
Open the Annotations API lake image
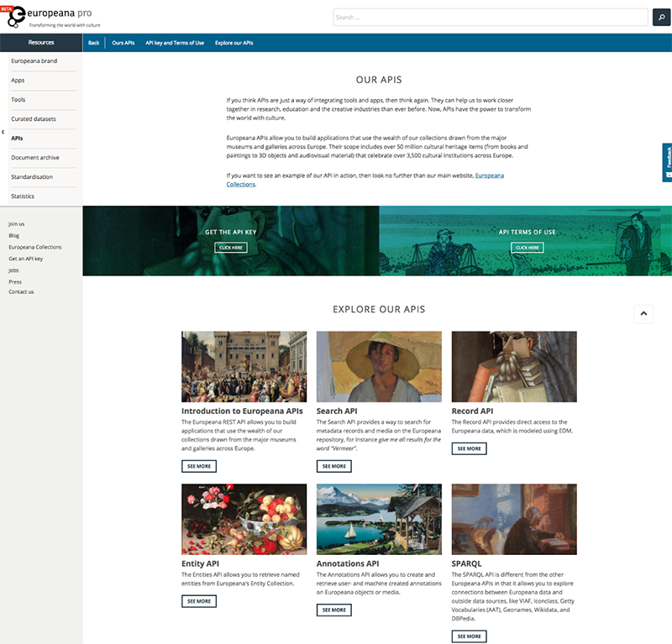tap(379, 519)
